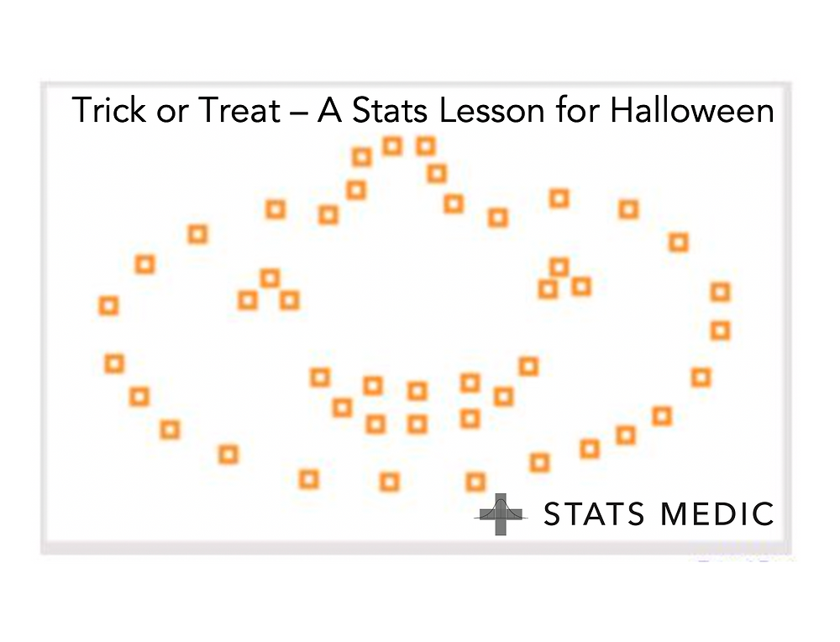This screenshot has width=840, height=642.
Task: Click the orange data point just above the logo cross
Action: pyautogui.click(x=476, y=482)
